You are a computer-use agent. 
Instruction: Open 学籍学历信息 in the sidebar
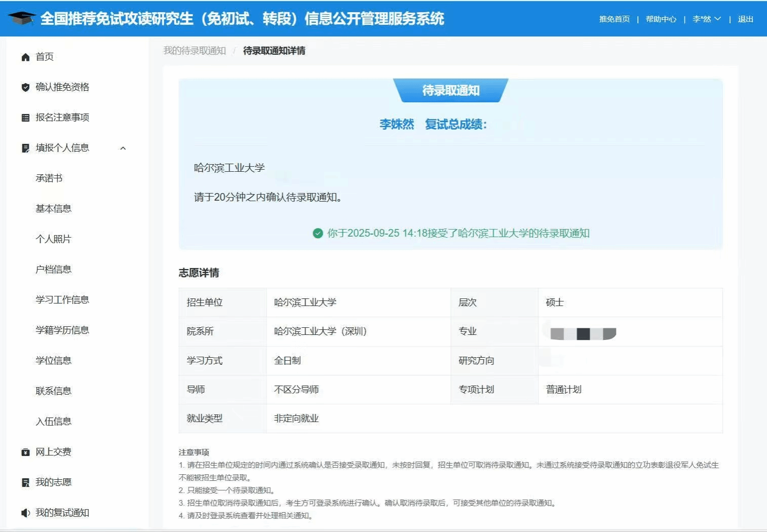(62, 330)
